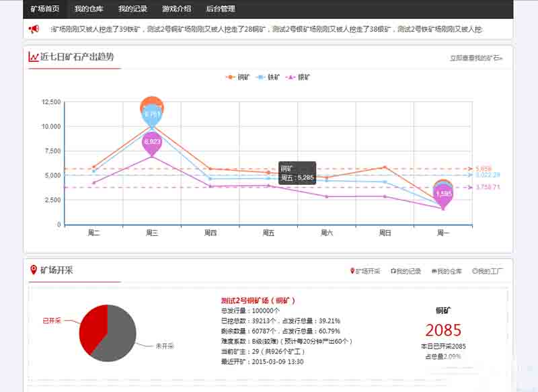Click the purple 1,595 marker bubble on 周一

(443, 194)
